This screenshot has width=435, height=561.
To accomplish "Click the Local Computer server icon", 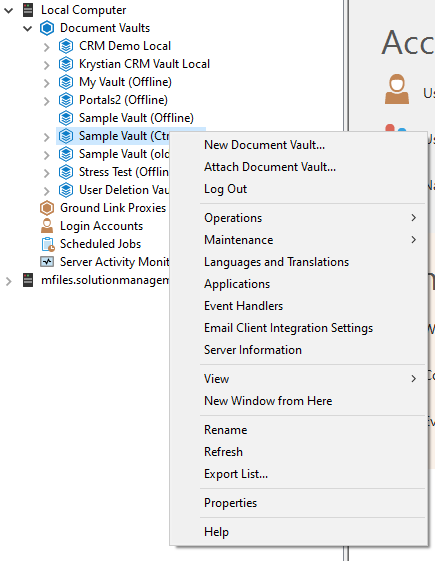I will coord(28,10).
